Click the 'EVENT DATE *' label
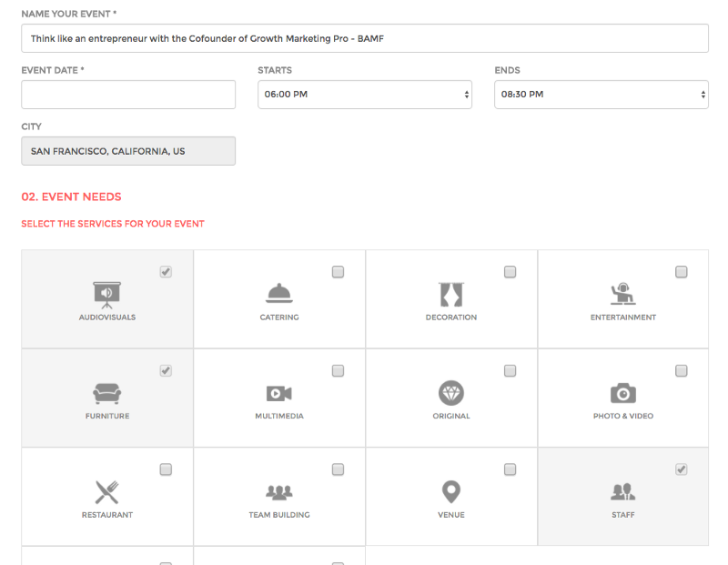Viewport: 728px width, 565px height. (53, 70)
